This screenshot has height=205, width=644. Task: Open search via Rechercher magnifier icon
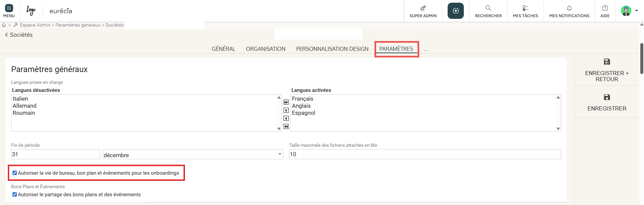pos(488,8)
